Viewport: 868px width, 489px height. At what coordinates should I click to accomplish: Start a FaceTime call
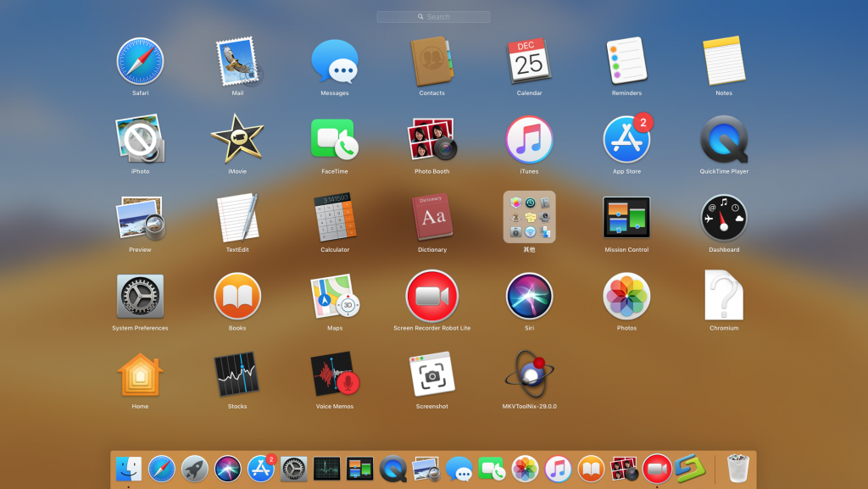pyautogui.click(x=335, y=140)
